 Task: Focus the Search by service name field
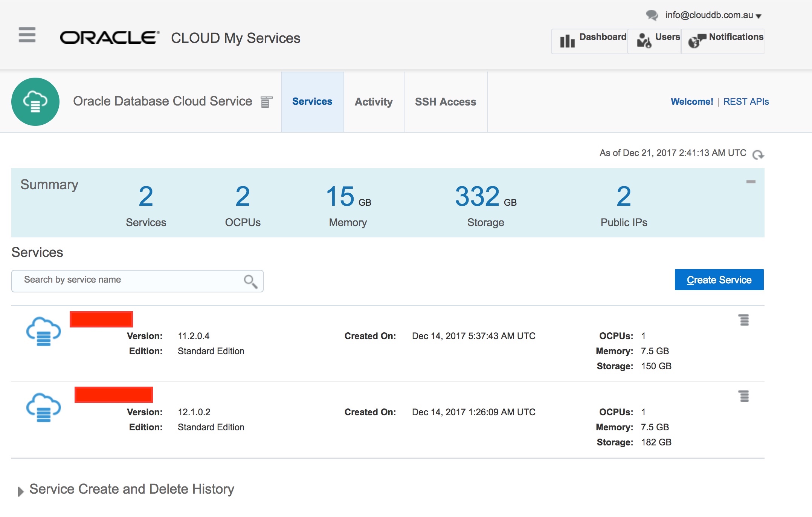tap(128, 280)
